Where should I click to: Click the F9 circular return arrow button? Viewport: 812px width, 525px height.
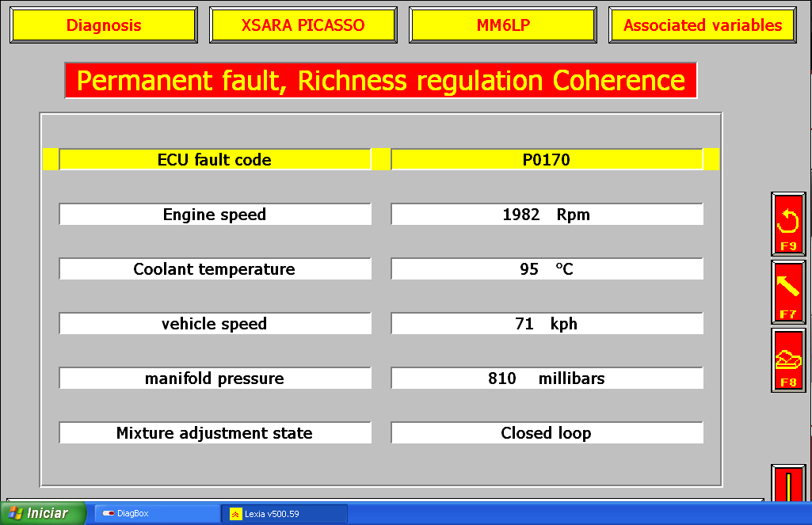pyautogui.click(x=788, y=223)
